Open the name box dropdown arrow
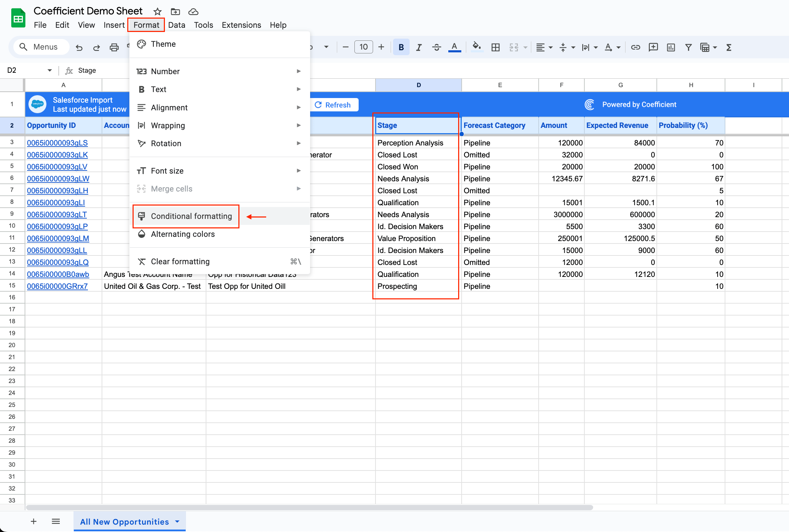Viewport: 789px width, 532px height. 50,70
